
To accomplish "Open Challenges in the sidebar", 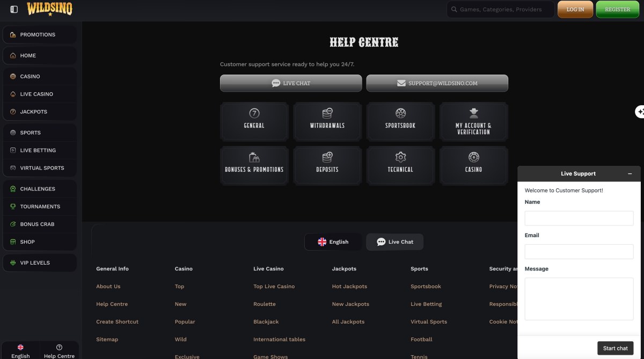I will pyautogui.click(x=40, y=189).
